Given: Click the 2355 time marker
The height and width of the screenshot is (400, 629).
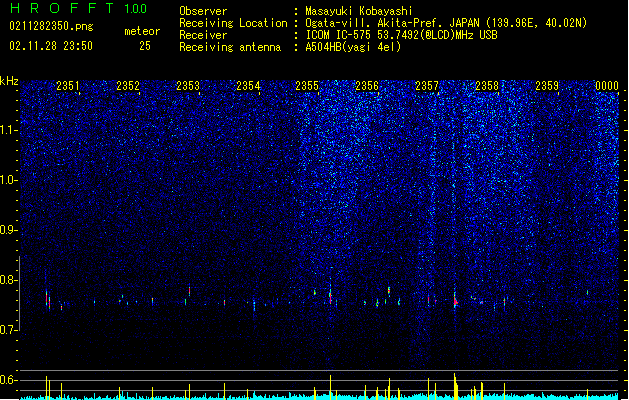Looking at the screenshot, I should [307, 86].
